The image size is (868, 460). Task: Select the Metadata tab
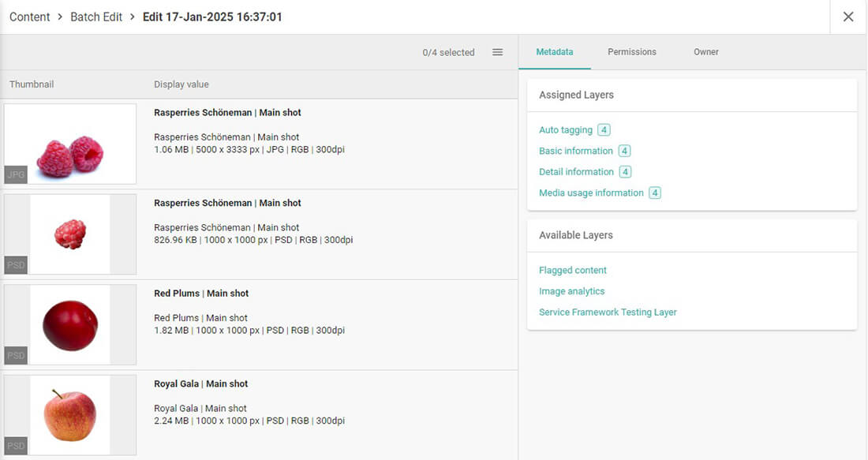point(554,52)
